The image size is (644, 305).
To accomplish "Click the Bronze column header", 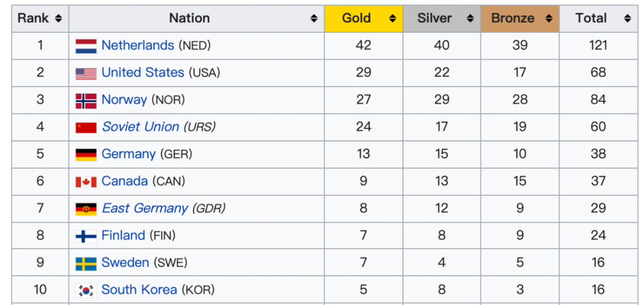I will pos(513,19).
